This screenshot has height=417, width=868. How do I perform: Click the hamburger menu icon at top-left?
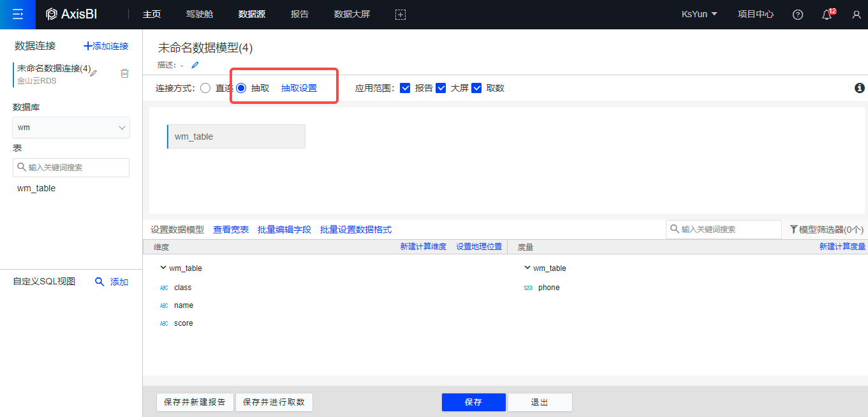[18, 14]
